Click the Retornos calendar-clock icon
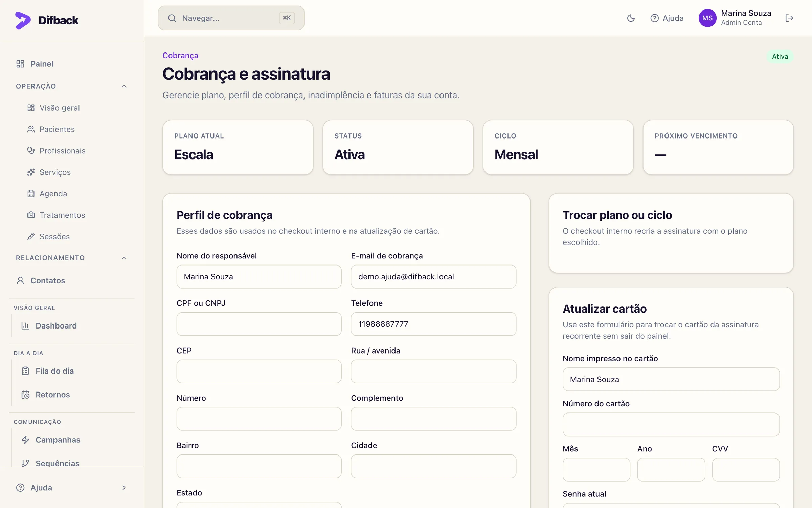812x508 pixels. [x=25, y=395]
